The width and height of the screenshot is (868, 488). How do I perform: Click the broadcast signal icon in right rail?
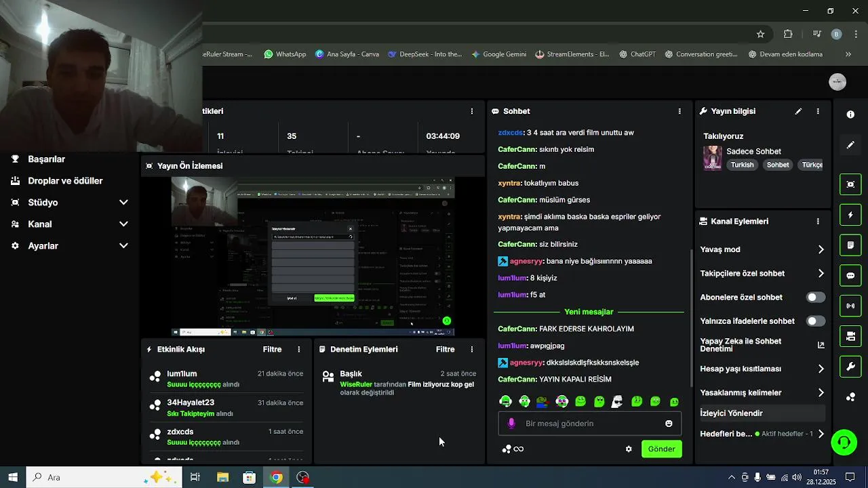(x=850, y=306)
